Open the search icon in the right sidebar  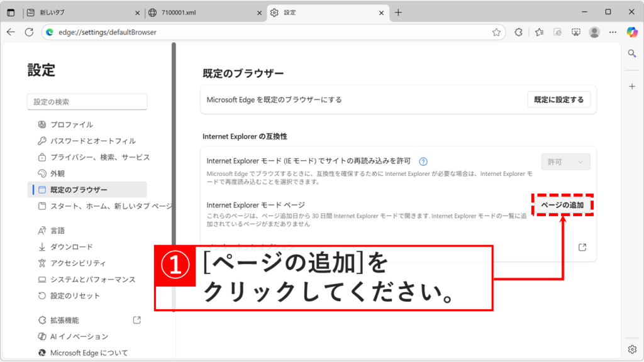pos(633,53)
